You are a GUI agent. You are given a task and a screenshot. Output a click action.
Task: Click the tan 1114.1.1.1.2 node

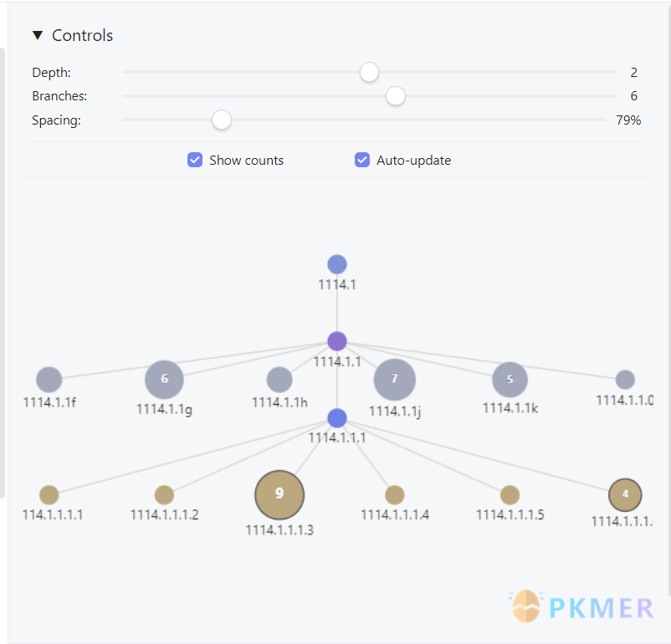[x=164, y=495]
